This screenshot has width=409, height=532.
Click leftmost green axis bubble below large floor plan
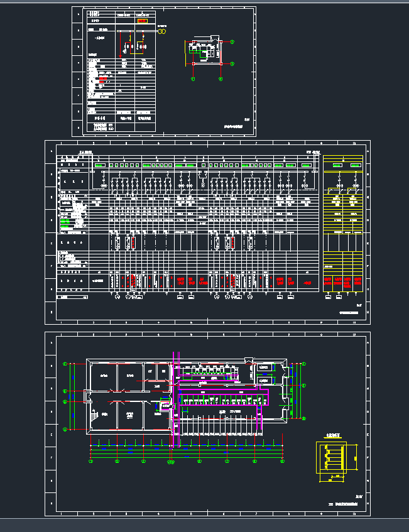[x=91, y=462]
